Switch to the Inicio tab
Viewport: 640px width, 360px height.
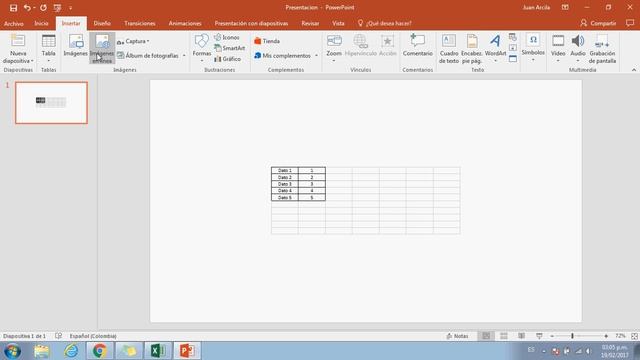[x=41, y=23]
